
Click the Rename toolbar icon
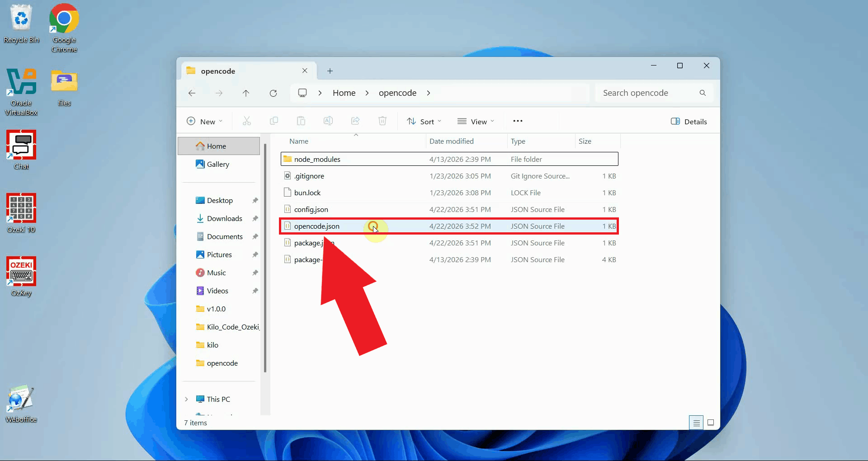pyautogui.click(x=328, y=121)
